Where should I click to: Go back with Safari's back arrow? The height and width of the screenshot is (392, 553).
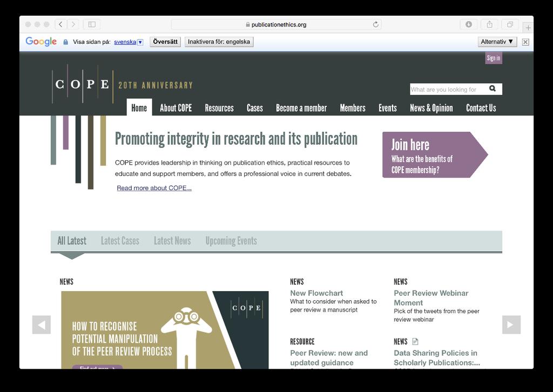point(60,24)
